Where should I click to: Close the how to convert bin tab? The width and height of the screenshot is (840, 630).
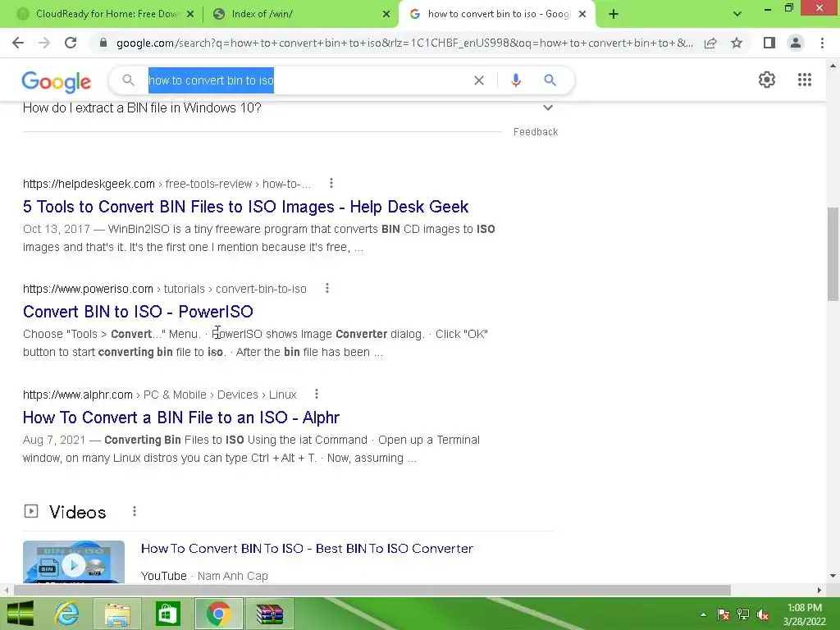[582, 14]
